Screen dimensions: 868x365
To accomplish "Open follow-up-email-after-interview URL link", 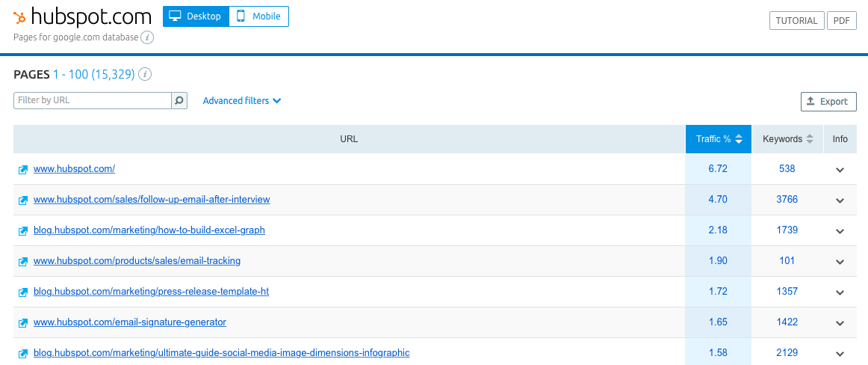I will tap(152, 200).
